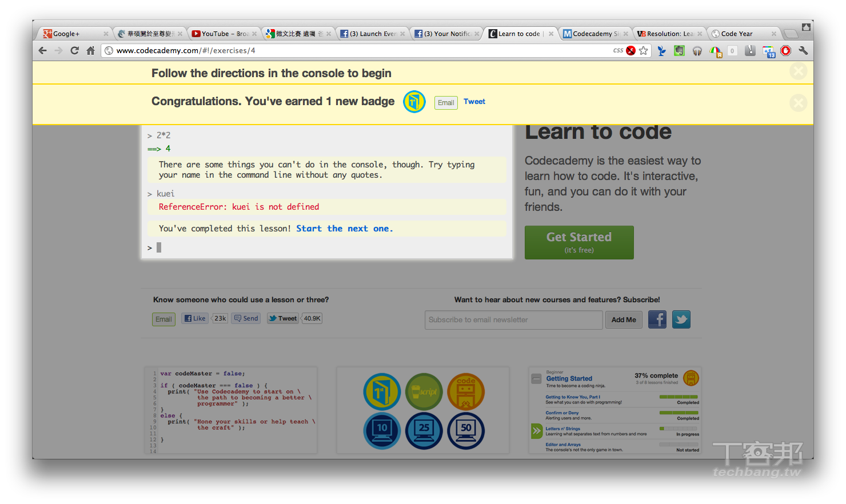Click the Google Calendar extension icon
This screenshot has width=846, height=504.
point(768,51)
